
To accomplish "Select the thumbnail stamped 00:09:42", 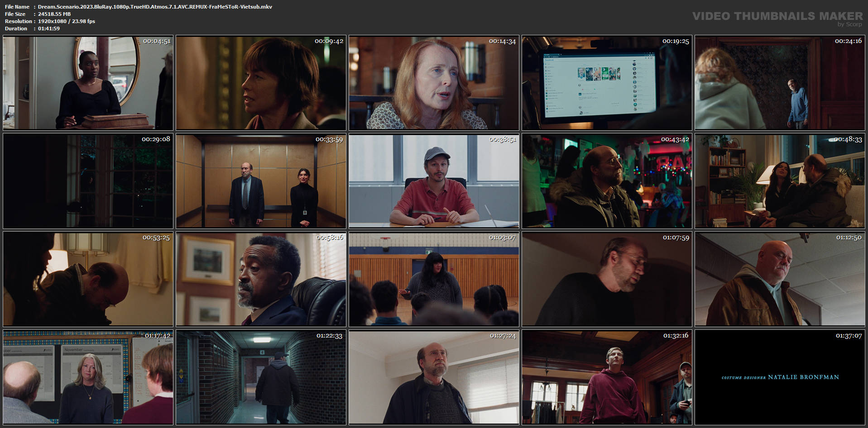I will (261, 83).
